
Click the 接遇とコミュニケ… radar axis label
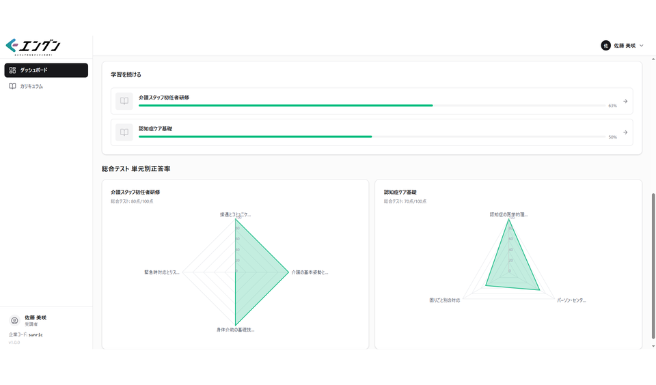[x=236, y=214]
